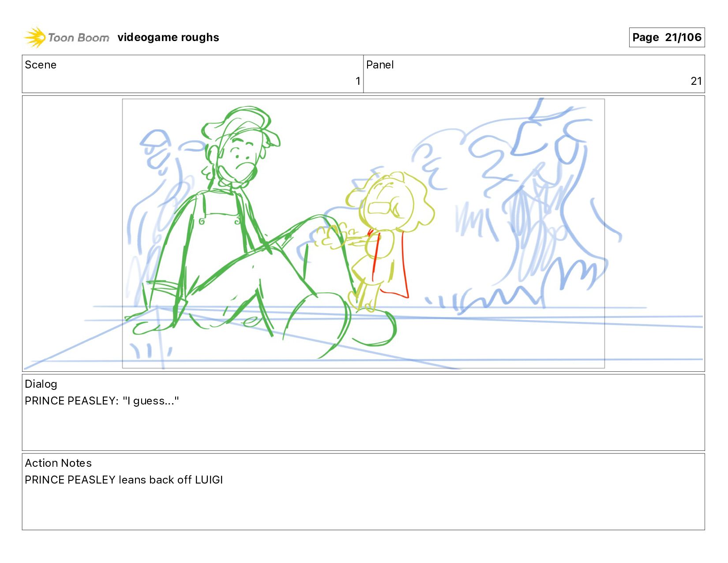Viewport: 728px width, 563px height.
Task: Click the dialog line 'PRINCE PEASLEY: "I guess..."'
Action: pyautogui.click(x=102, y=401)
